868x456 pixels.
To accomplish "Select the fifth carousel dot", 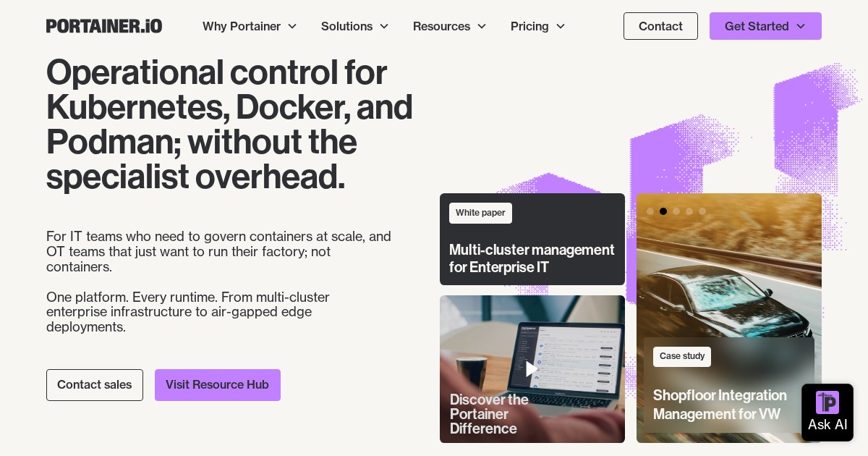I will click(702, 211).
